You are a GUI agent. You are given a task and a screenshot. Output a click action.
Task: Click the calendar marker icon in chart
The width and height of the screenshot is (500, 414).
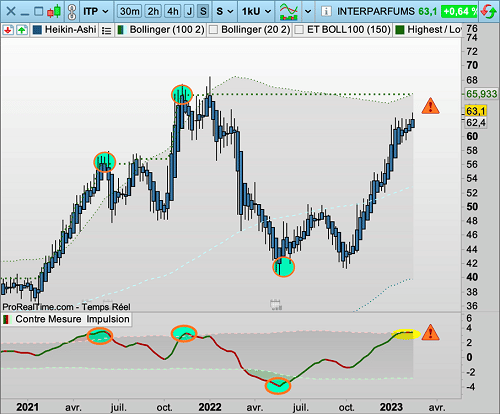[276, 304]
